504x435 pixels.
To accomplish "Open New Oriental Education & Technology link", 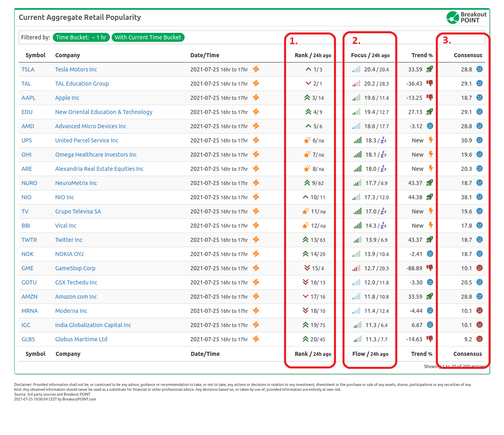I will coord(104,112).
